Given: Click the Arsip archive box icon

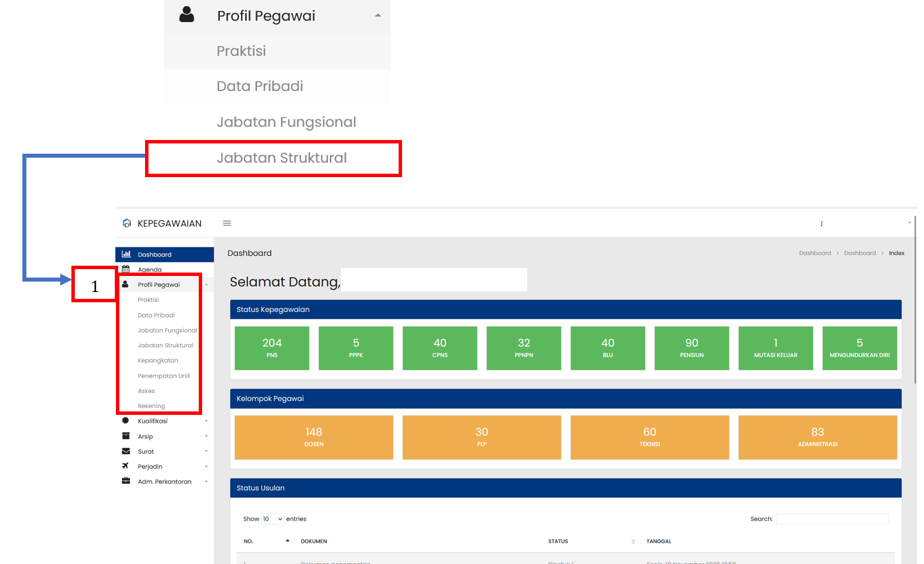Looking at the screenshot, I should [x=126, y=436].
